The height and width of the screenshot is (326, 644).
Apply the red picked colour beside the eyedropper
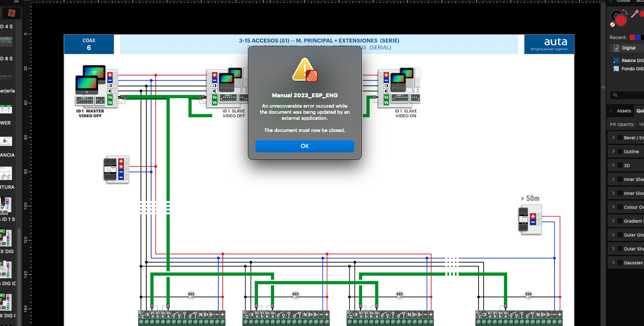click(642, 14)
